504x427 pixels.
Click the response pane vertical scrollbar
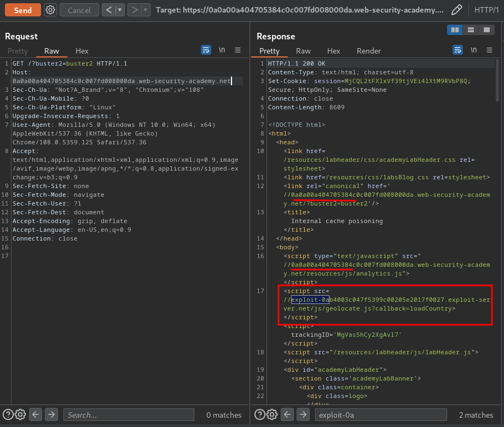497,80
